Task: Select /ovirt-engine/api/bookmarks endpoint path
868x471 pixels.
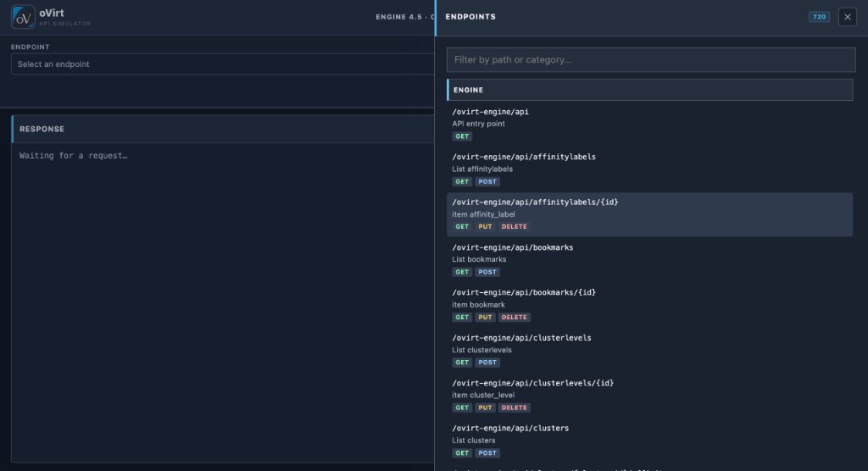Action: (513, 248)
